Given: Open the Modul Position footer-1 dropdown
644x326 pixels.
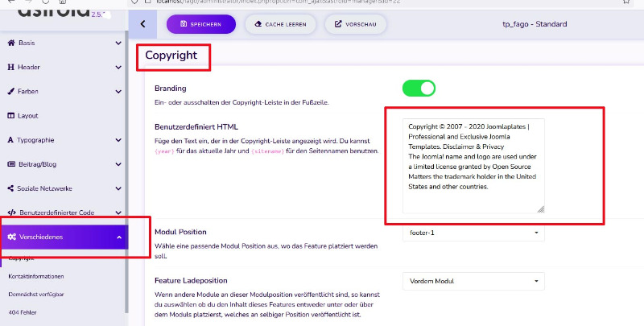Looking at the screenshot, I should click(473, 233).
